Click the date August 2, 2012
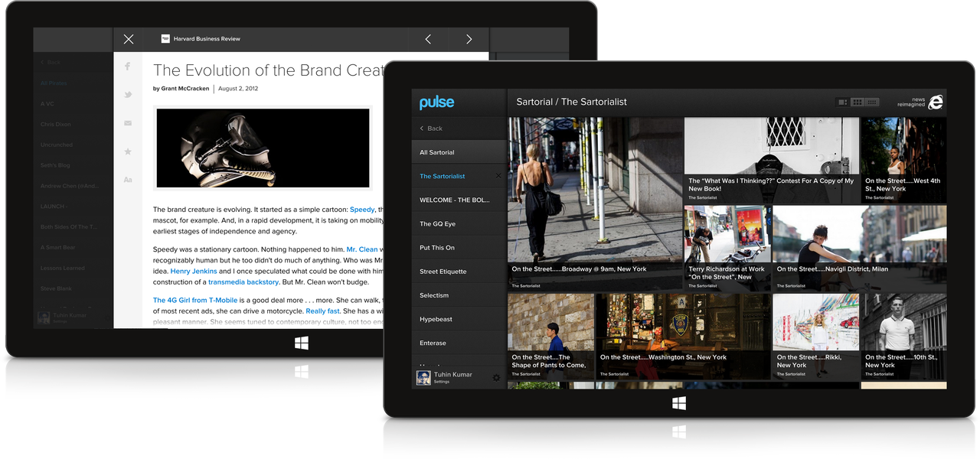The image size is (980, 459). pos(238,89)
